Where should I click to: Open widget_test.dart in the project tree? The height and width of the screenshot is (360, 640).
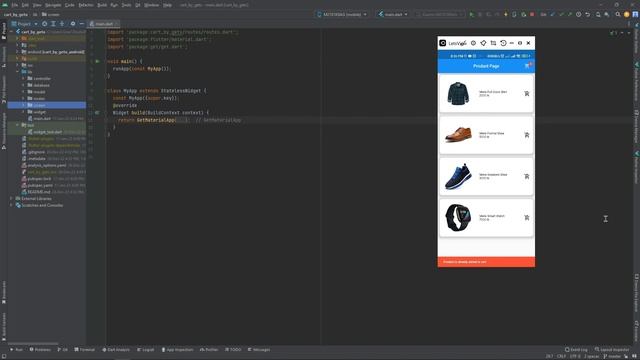point(47,132)
